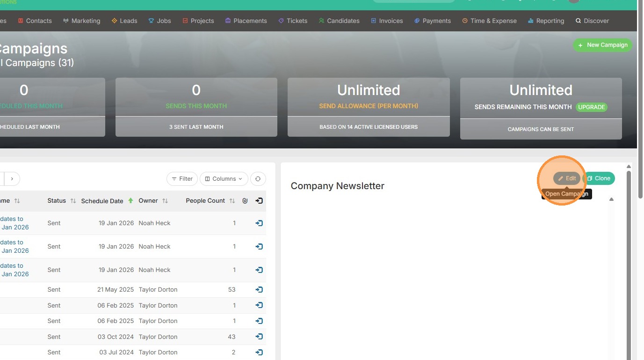644x360 pixels.
Task: Open the Jobs menu item
Action: pos(159,21)
